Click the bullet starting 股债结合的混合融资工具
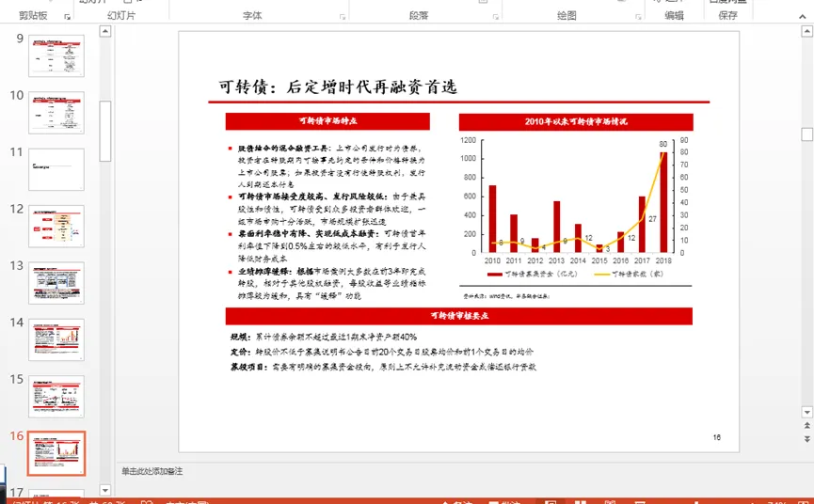 327,165
